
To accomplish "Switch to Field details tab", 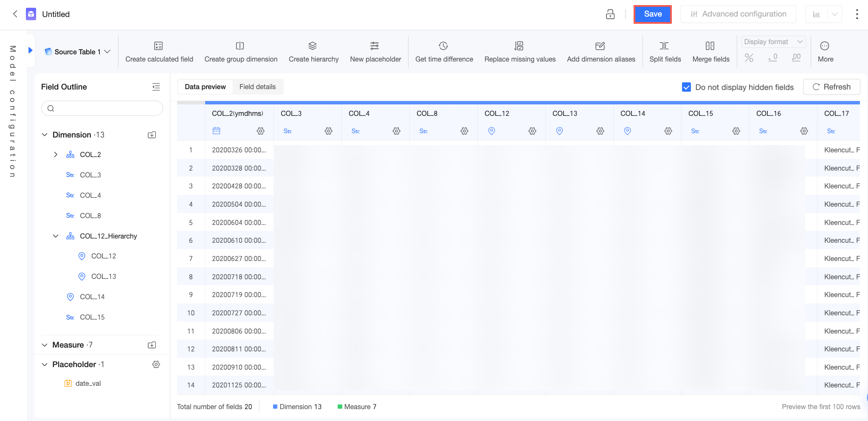I will (257, 87).
